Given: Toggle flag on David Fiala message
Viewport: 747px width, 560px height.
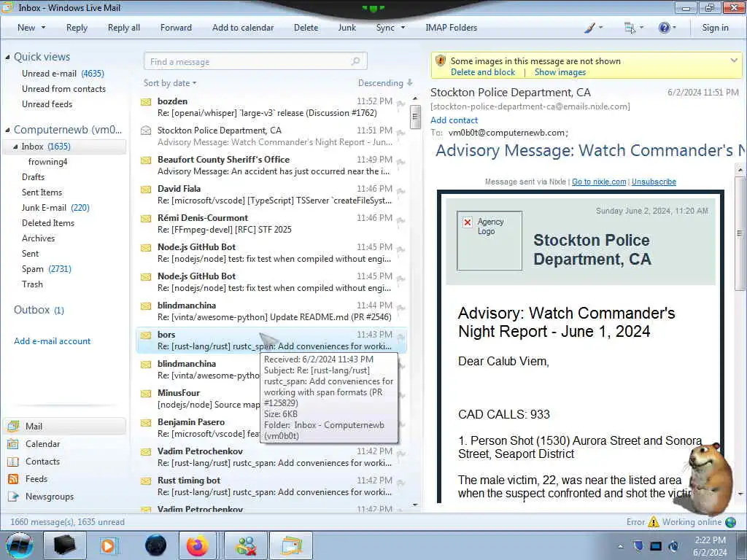Looking at the screenshot, I should (400, 192).
